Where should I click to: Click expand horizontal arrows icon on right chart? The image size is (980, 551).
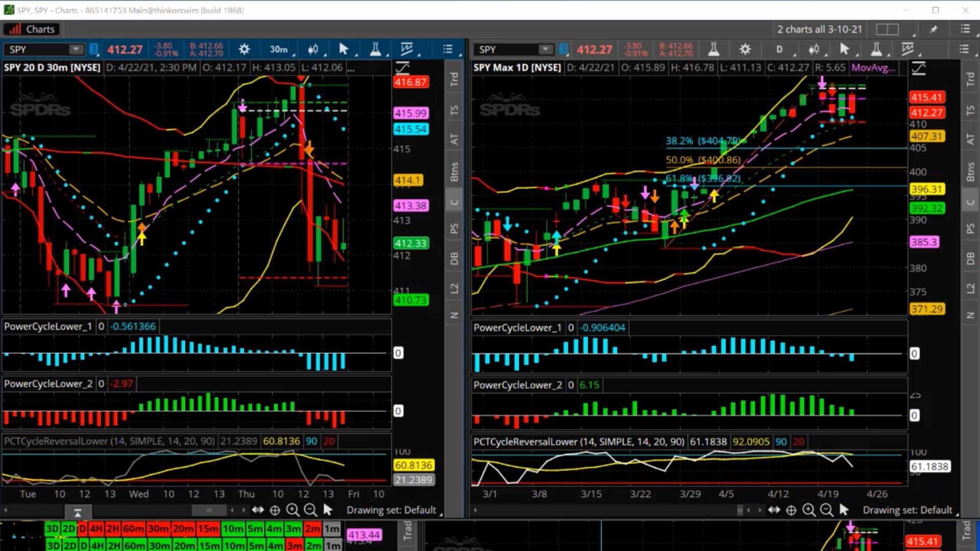tap(774, 510)
